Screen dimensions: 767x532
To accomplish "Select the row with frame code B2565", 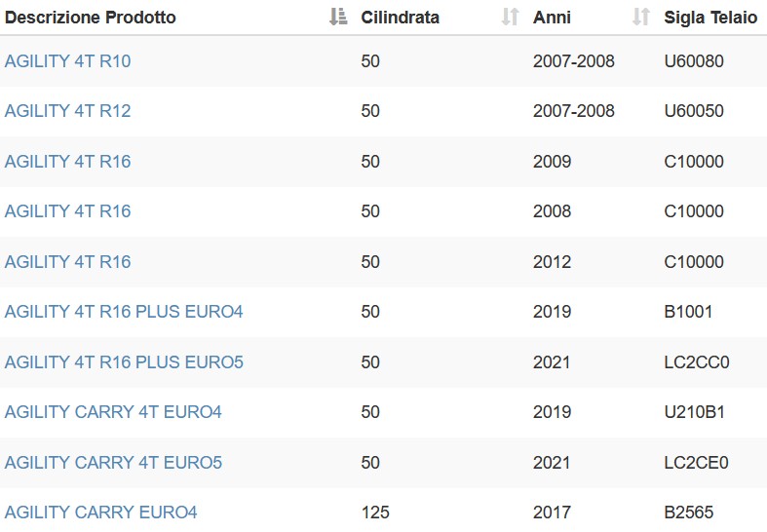I will 384,510.
